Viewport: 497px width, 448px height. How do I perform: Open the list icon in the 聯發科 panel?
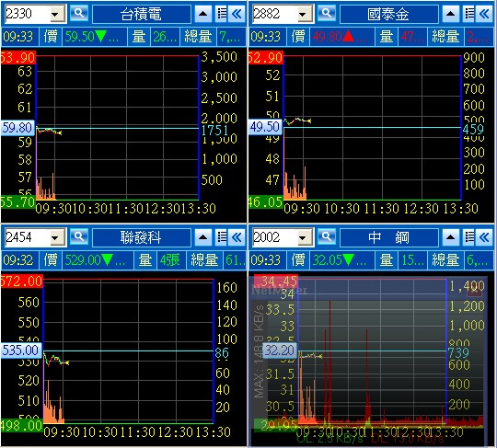222,237
